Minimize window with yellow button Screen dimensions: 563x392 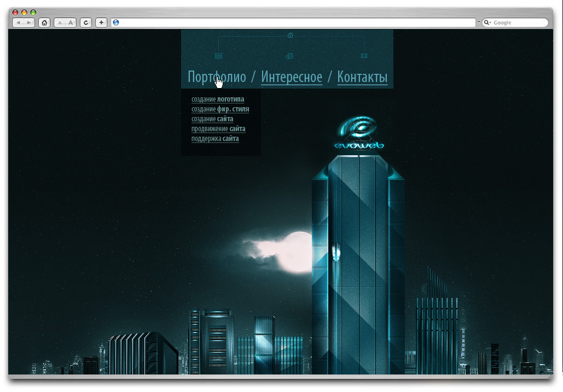24,12
